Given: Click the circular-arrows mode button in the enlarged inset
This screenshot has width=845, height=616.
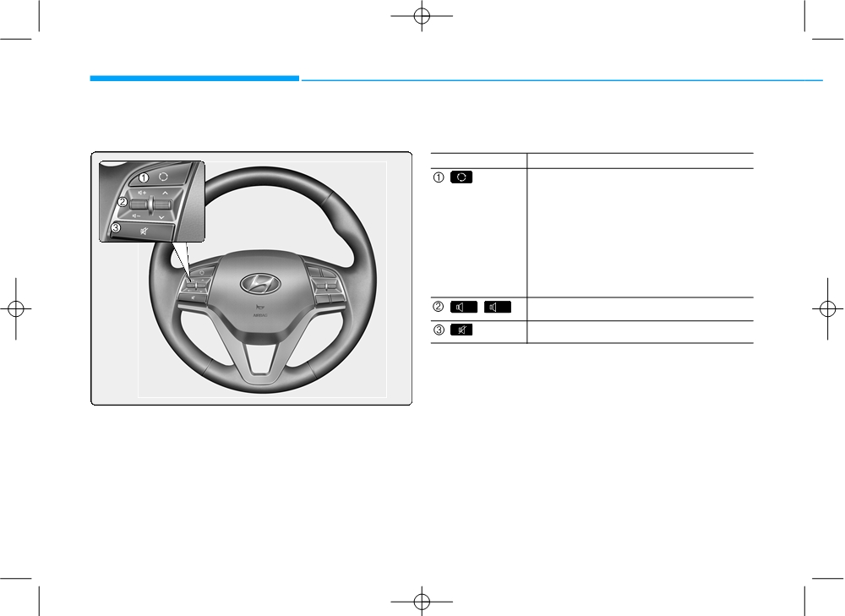Looking at the screenshot, I should 163,177.
